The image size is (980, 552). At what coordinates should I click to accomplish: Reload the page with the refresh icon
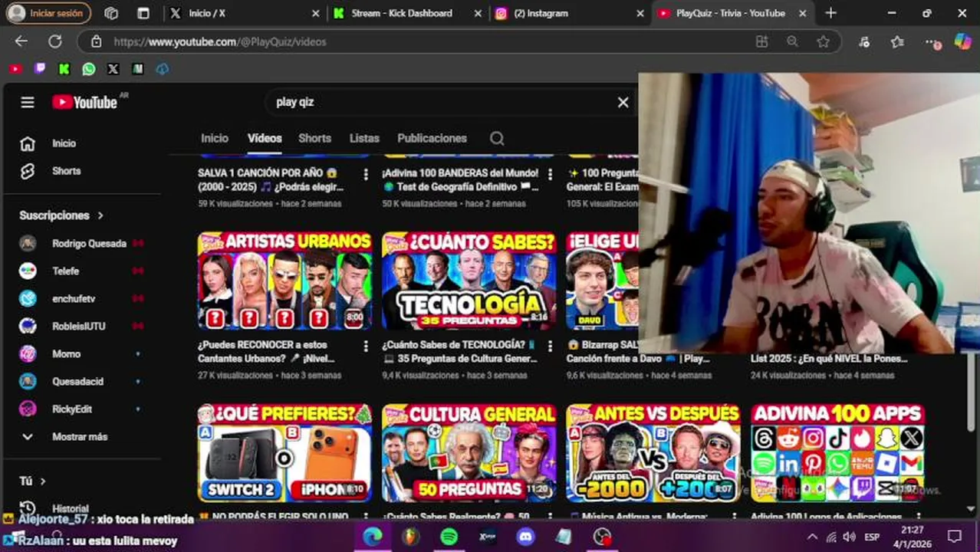(x=55, y=41)
